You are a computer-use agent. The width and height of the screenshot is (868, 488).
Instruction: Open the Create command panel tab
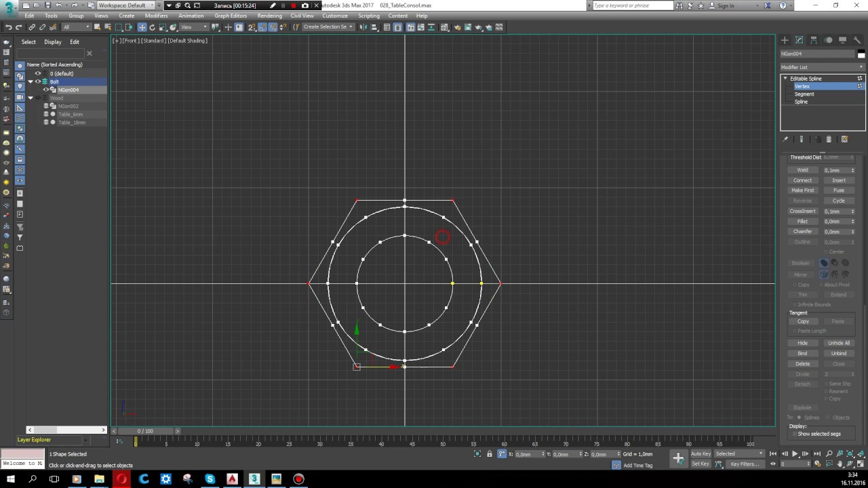785,40
